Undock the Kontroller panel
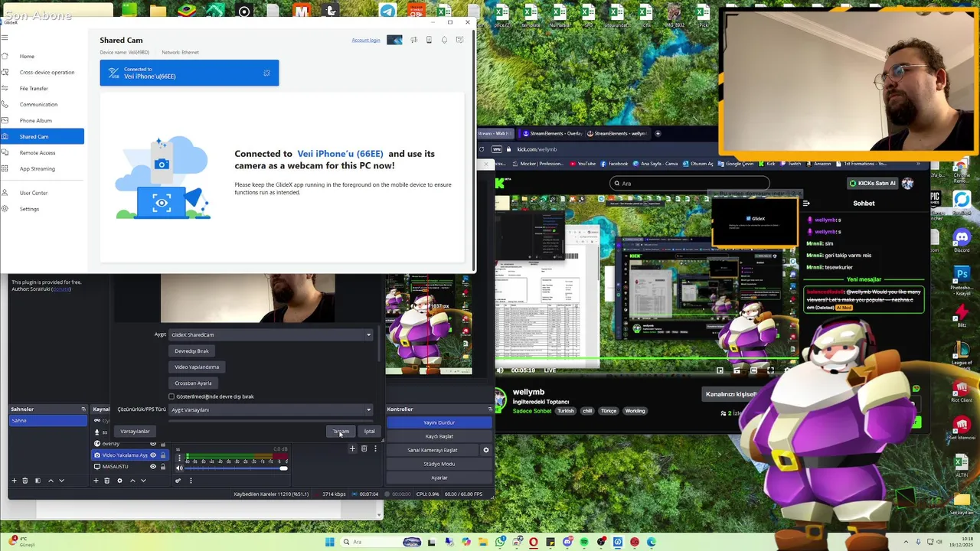Image resolution: width=980 pixels, height=551 pixels. [490, 409]
